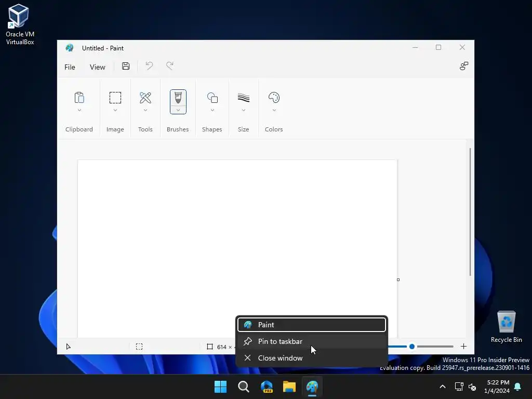Image resolution: width=532 pixels, height=399 pixels.
Task: Click the Brushes label text
Action: [178, 129]
